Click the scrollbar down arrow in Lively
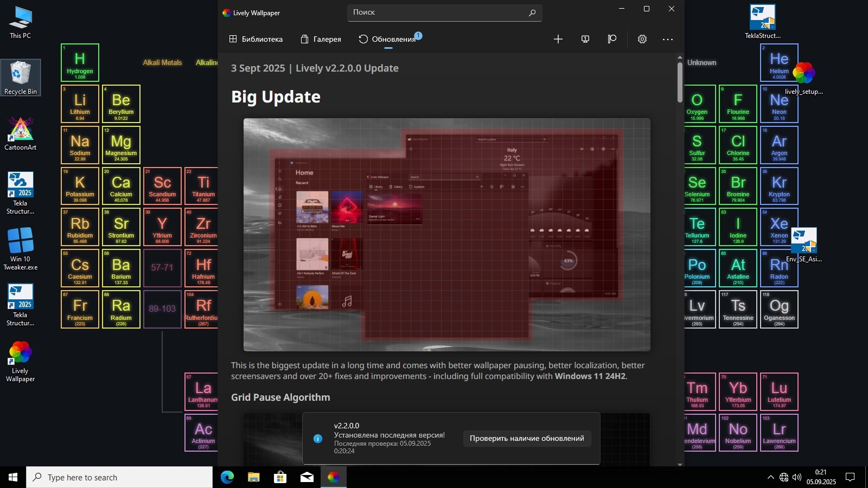 point(680,464)
